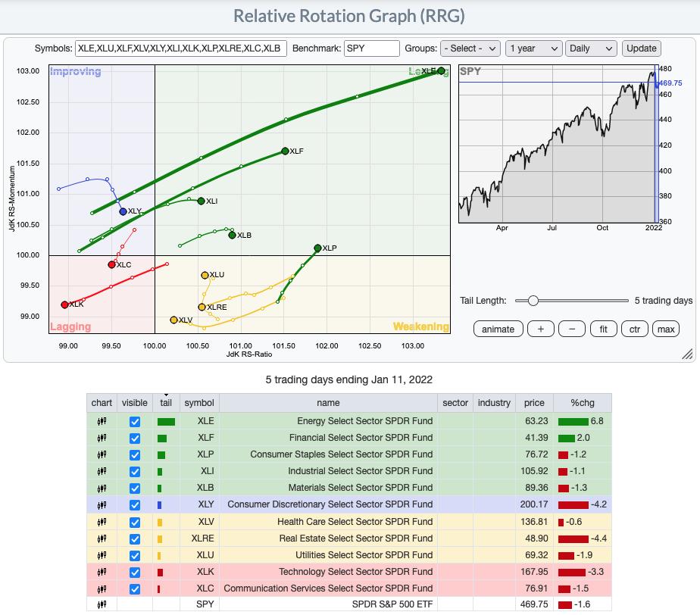
Task: Sort table by tail column
Action: click(166, 403)
